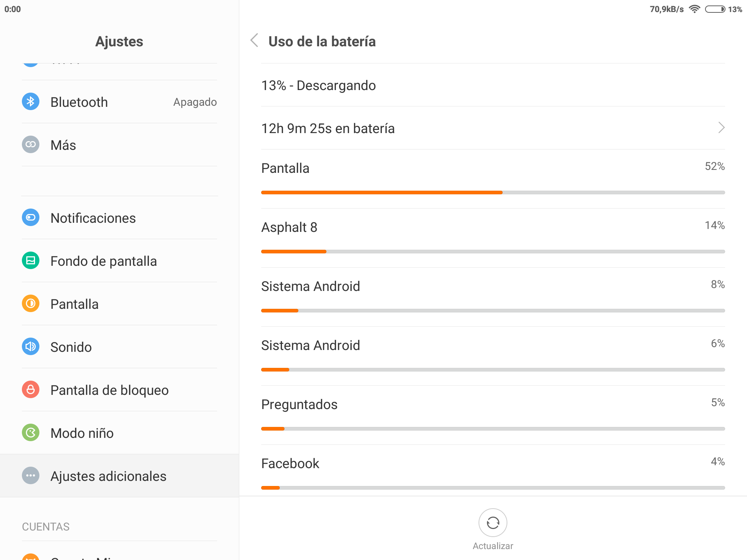Go back using the arrow by Uso de la batería
This screenshot has width=747, height=560.
point(255,40)
